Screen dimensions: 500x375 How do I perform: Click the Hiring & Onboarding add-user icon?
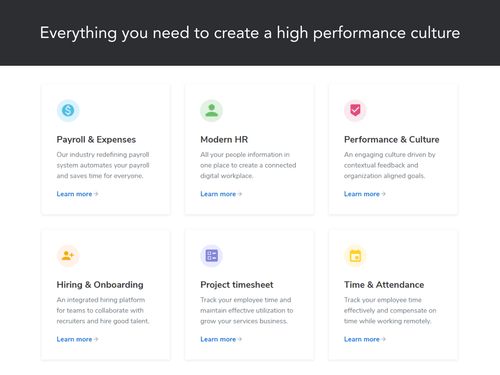click(x=68, y=256)
